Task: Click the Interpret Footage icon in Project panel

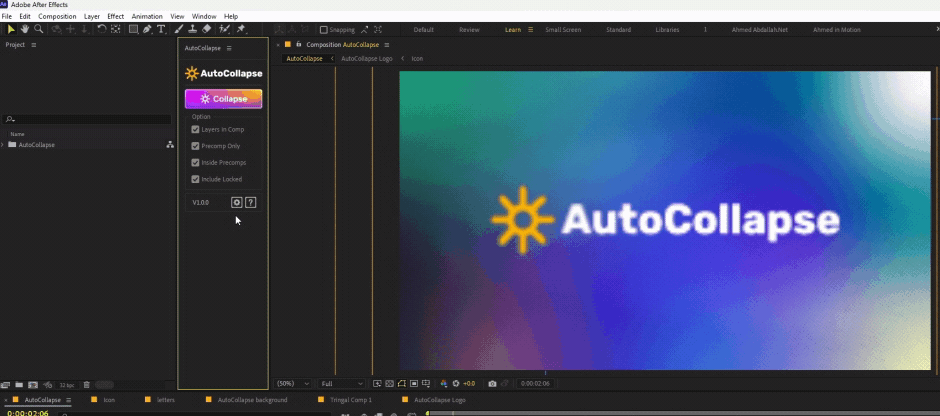Action: tap(5, 384)
